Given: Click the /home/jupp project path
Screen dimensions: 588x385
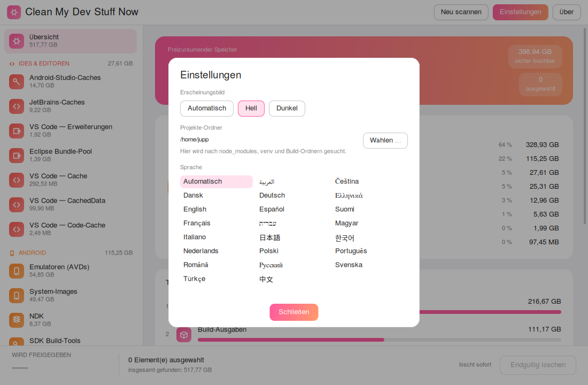Looking at the screenshot, I should [x=194, y=140].
